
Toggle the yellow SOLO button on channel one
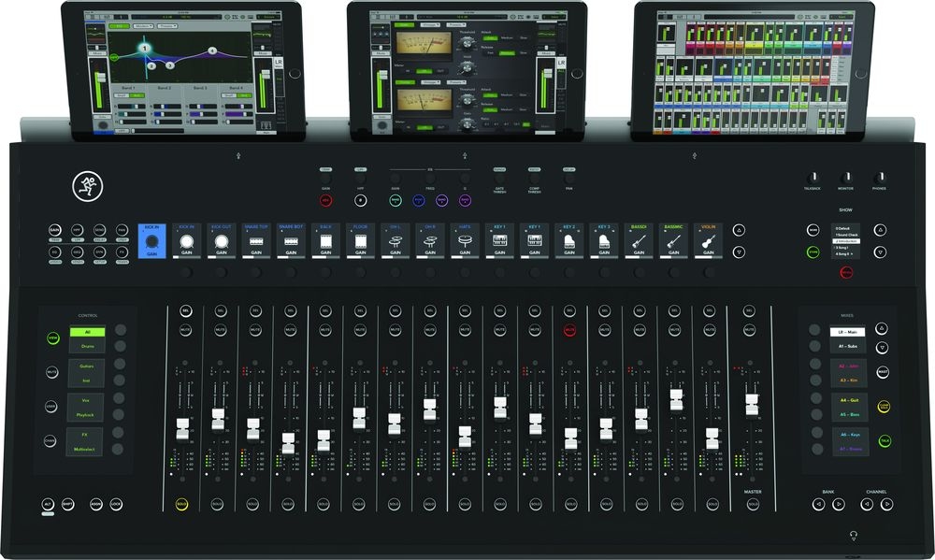183,505
